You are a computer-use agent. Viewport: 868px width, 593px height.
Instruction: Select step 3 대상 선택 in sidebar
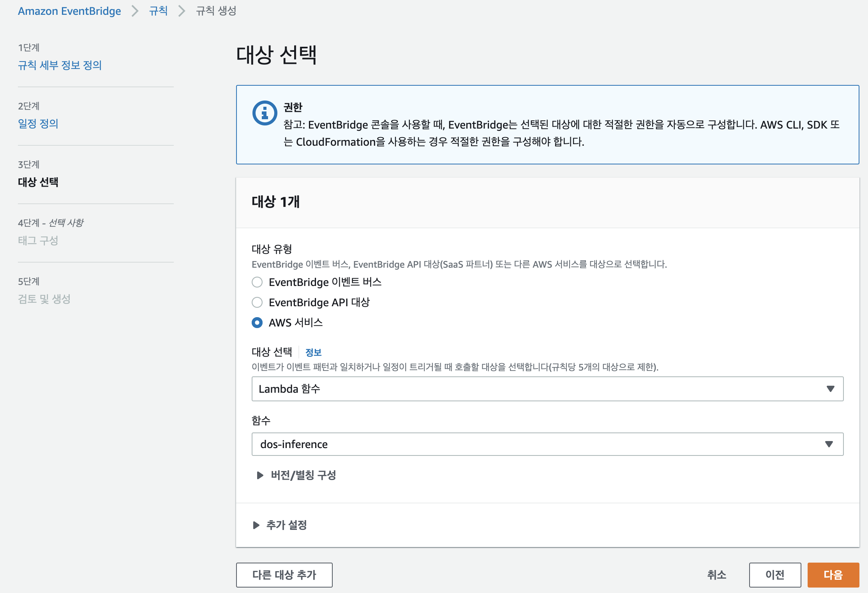(38, 182)
